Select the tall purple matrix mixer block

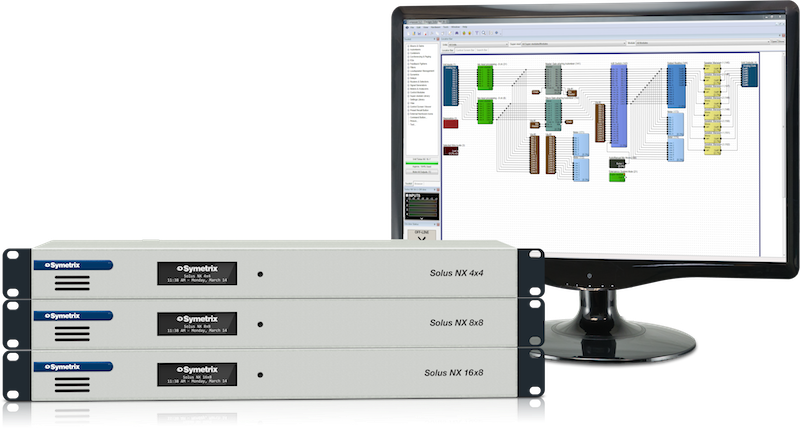619,107
